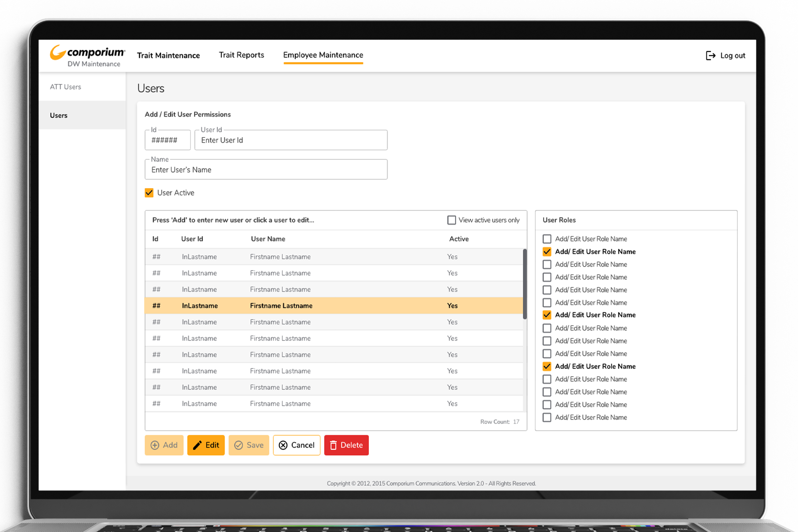798x532 pixels.
Task: Open the Trait Maintenance tab
Action: 168,55
